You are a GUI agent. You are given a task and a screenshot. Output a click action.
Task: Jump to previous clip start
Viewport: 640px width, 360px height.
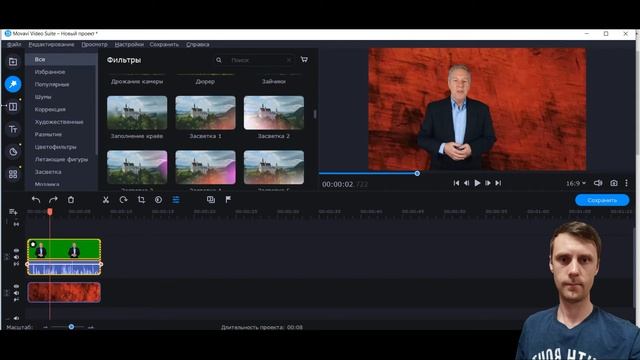456,183
